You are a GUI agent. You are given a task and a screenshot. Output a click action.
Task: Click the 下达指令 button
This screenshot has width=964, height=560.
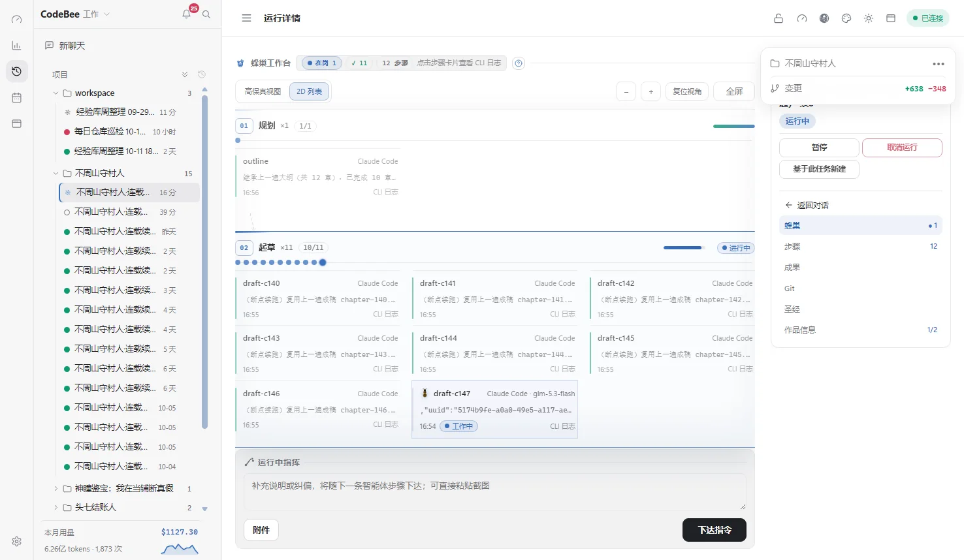715,530
